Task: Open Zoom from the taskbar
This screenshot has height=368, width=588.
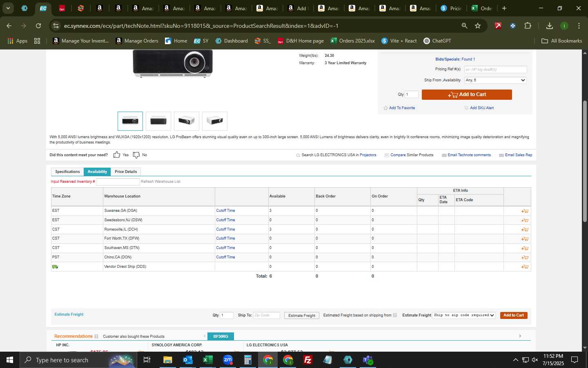Action: click(x=228, y=360)
